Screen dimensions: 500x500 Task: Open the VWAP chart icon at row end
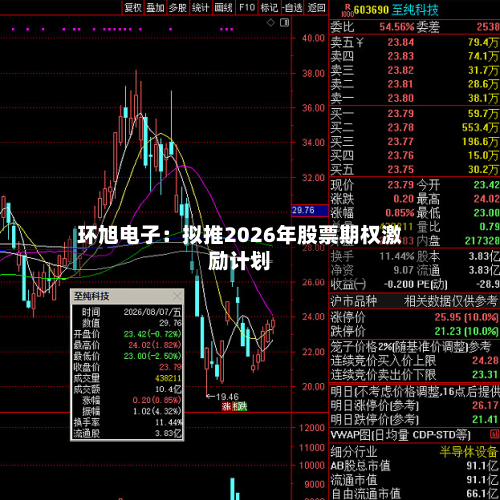(x=494, y=434)
